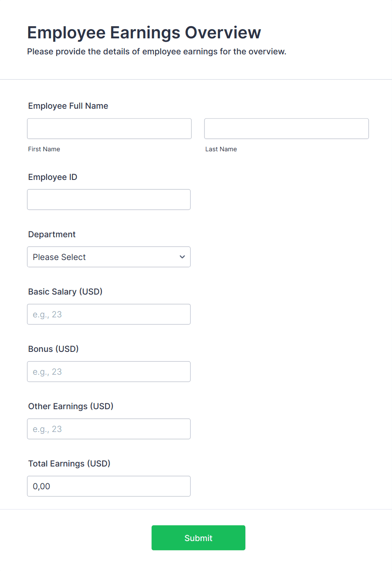Click the Bonus (USD) input

109,371
